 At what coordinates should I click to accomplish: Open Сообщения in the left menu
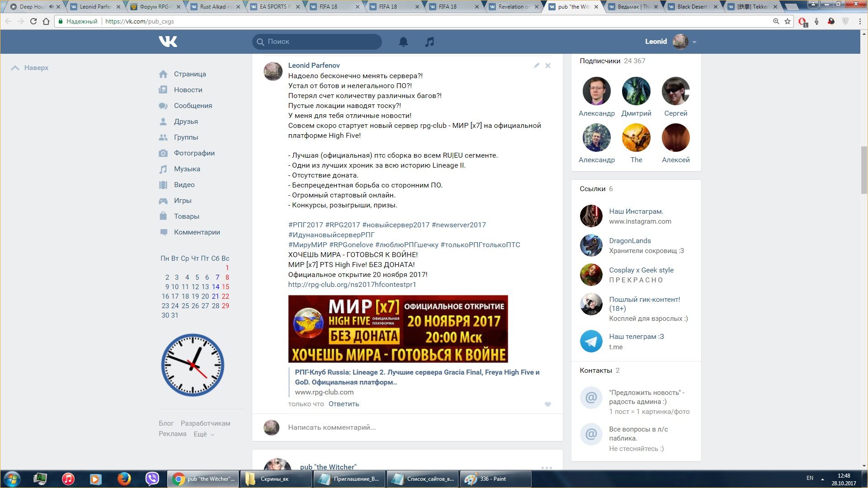[x=193, y=106]
